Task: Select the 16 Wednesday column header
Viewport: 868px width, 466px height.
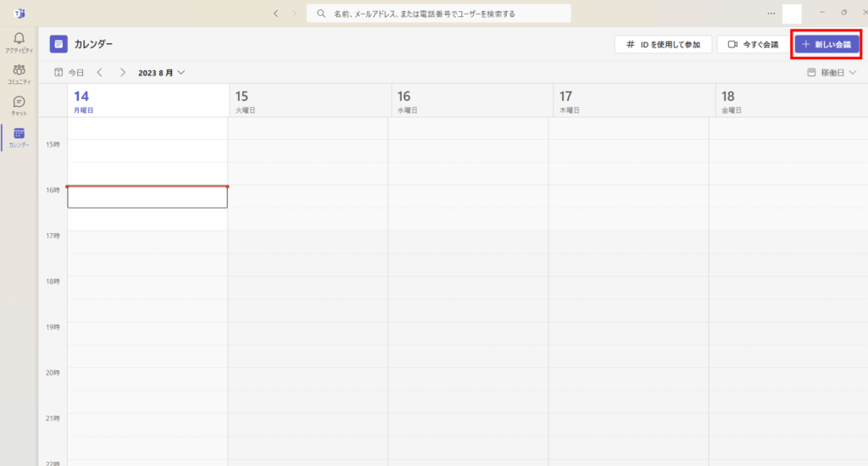Action: click(x=473, y=101)
